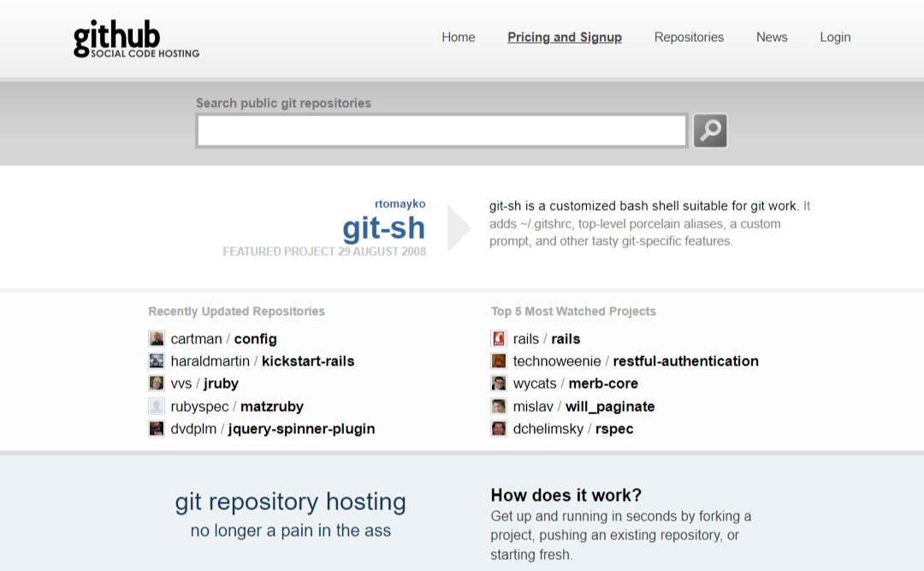Image resolution: width=924 pixels, height=571 pixels.
Task: Open the merb-core repository
Action: (x=603, y=384)
